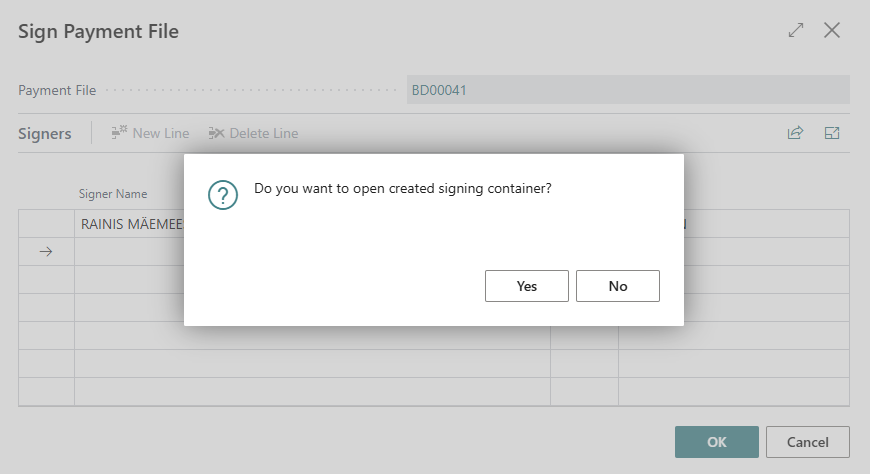Screen dimensions: 870x474
Task: Expand the Signers part to full screen
Action: tap(831, 133)
